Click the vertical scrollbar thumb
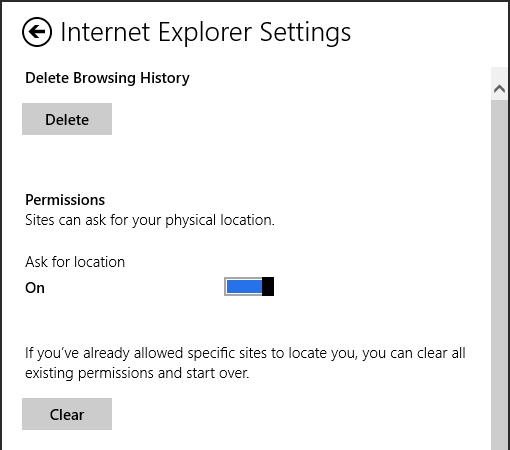510x450 pixels. [499, 275]
